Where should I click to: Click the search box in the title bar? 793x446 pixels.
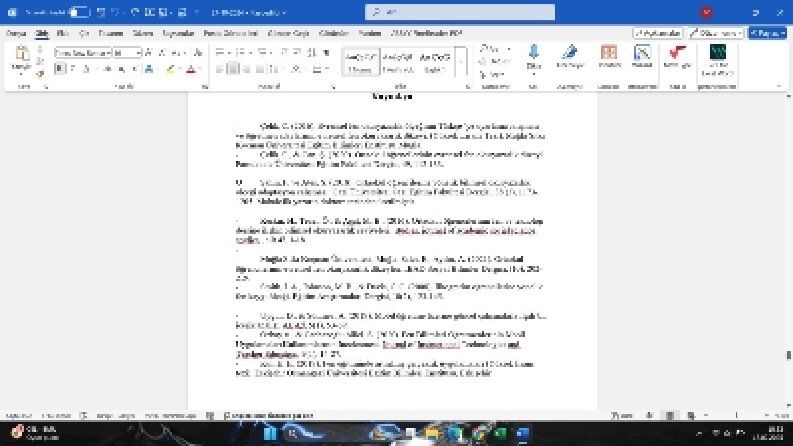460,12
